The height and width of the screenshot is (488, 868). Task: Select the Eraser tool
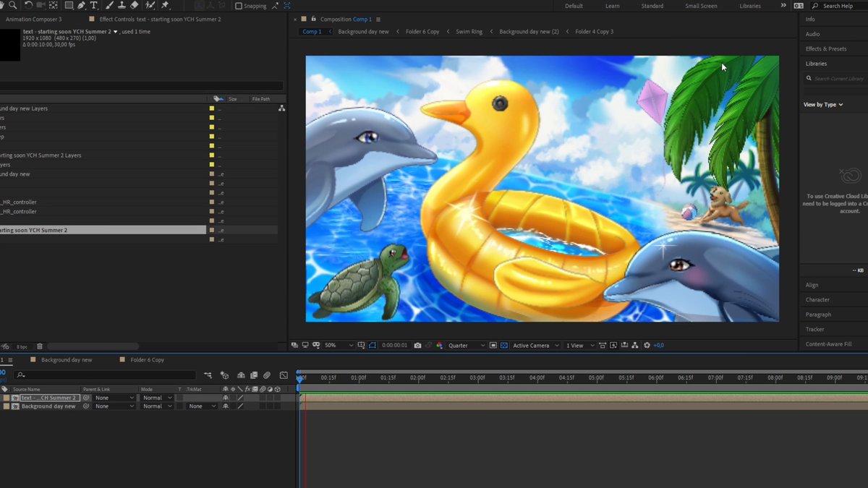tap(135, 5)
